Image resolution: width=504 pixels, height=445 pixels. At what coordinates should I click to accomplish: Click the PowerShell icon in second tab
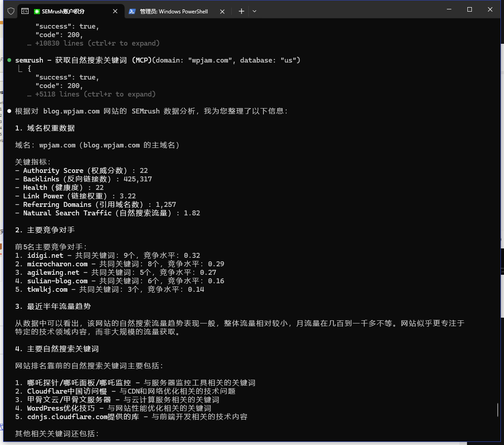132,11
